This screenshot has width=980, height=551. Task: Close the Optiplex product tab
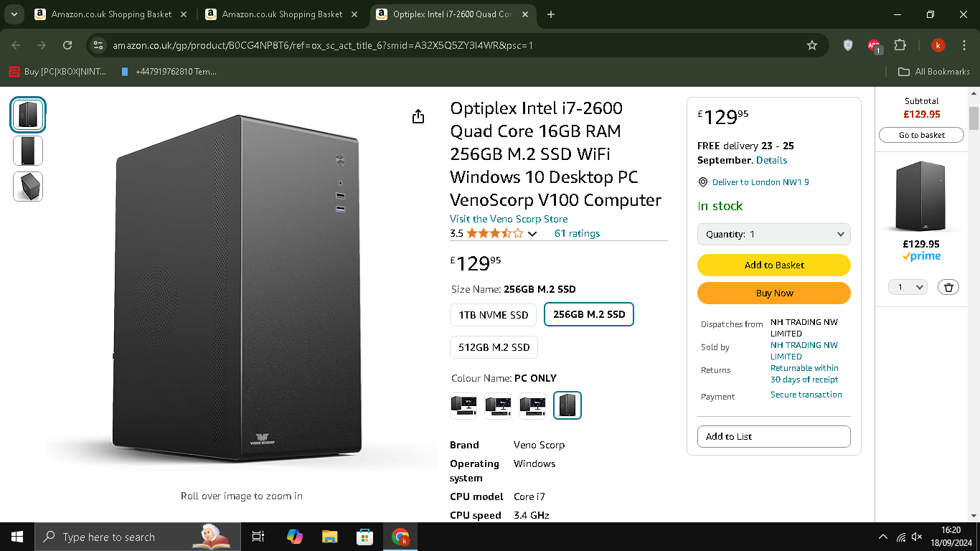tap(524, 14)
